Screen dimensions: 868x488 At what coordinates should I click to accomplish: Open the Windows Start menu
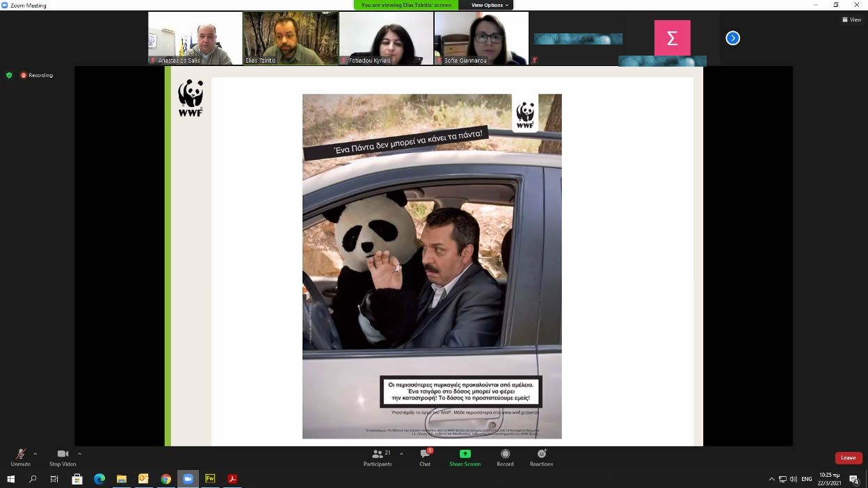tap(10, 479)
